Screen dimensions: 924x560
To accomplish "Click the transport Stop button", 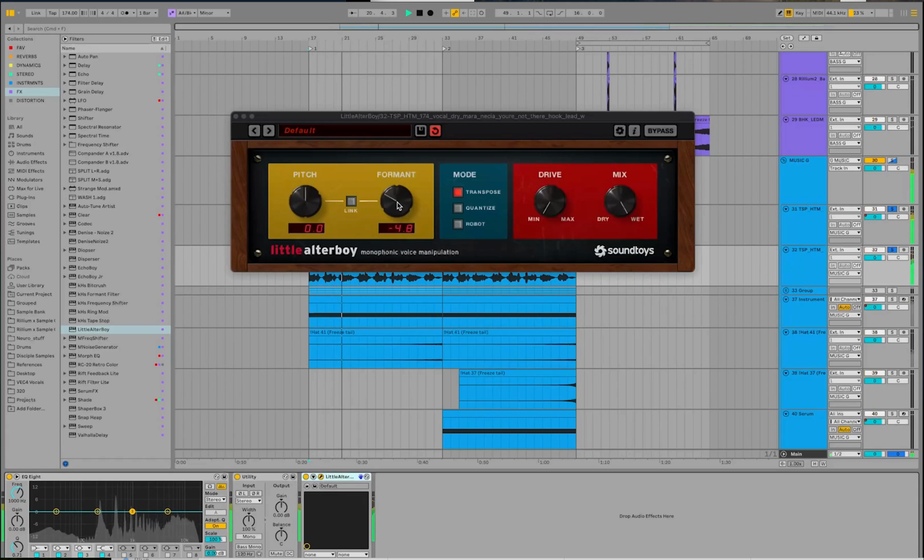I will [420, 13].
